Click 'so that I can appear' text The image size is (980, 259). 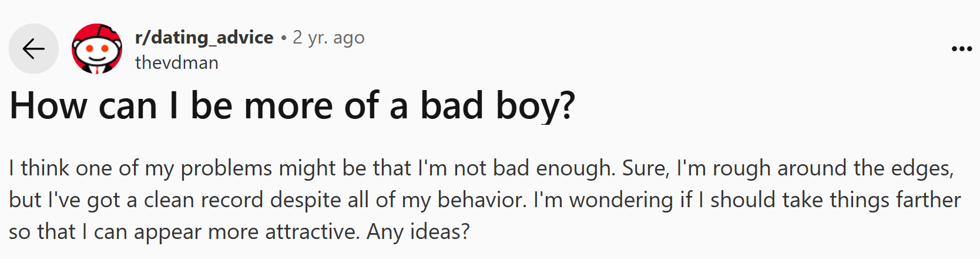coord(105,233)
